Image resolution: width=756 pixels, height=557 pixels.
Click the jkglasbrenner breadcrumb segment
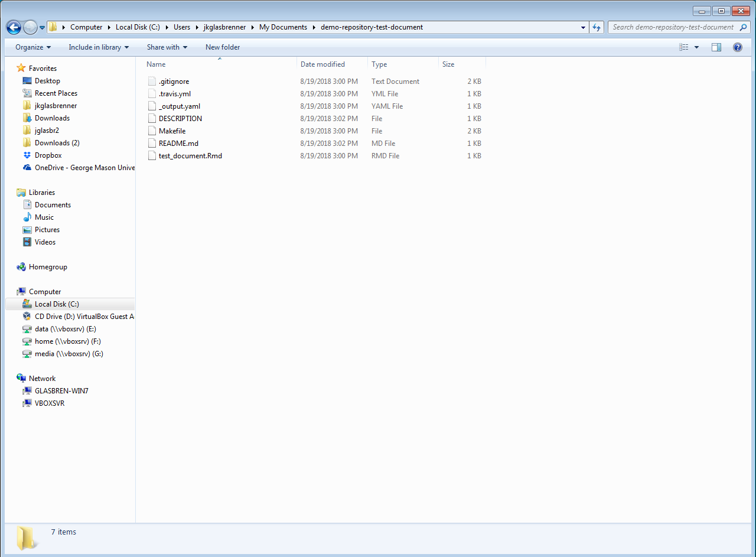(x=224, y=27)
